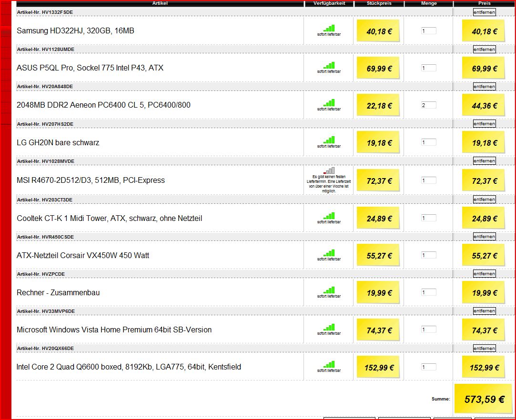516x420 pixels.
Task: Click total price 44,36 € for DDR2 Aeneon
Action: tap(484, 105)
